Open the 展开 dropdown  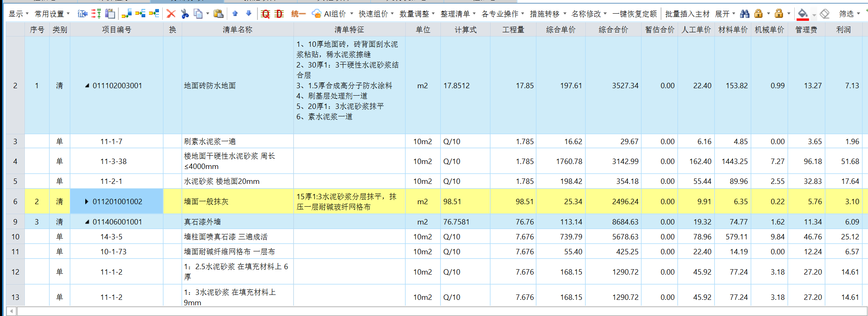725,14
